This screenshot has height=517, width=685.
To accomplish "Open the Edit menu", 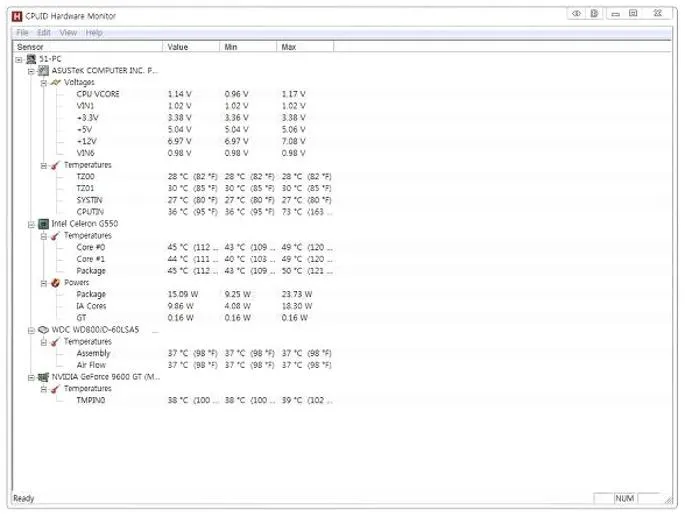I will pos(44,33).
